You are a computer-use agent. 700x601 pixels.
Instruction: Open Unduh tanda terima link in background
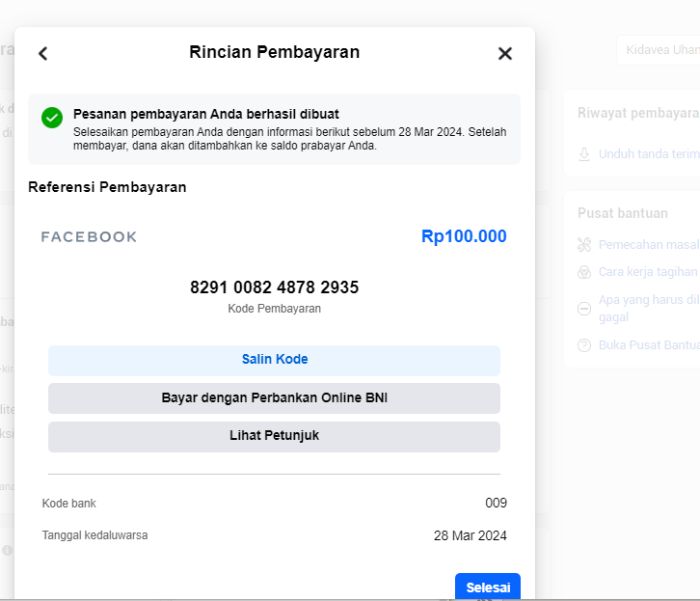(649, 154)
